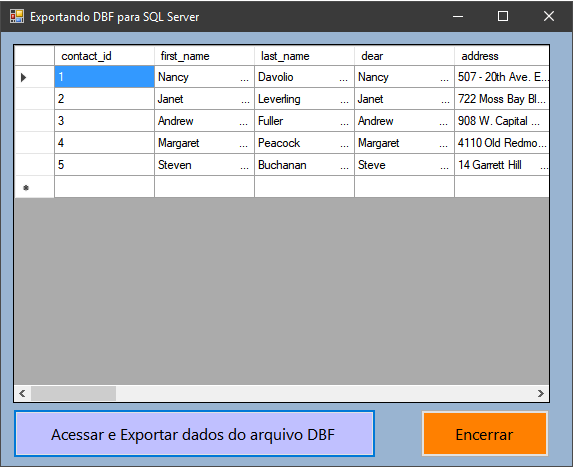Click dear cell Janet in row 2
This screenshot has height=468, width=573.
point(405,99)
